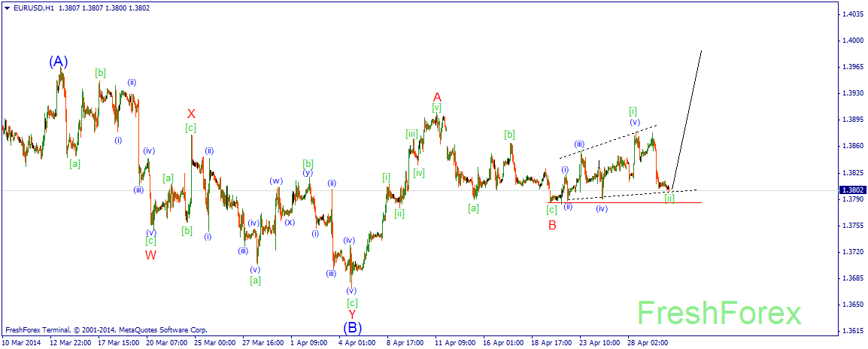This screenshot has width=868, height=349.
Task: Select the blue (y) wave label
Action: [x=307, y=172]
